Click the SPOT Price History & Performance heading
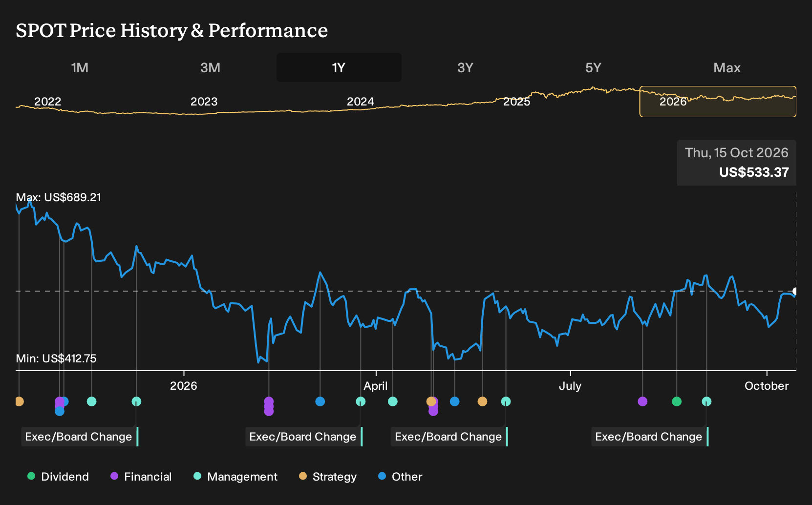The image size is (812, 505). [x=172, y=30]
